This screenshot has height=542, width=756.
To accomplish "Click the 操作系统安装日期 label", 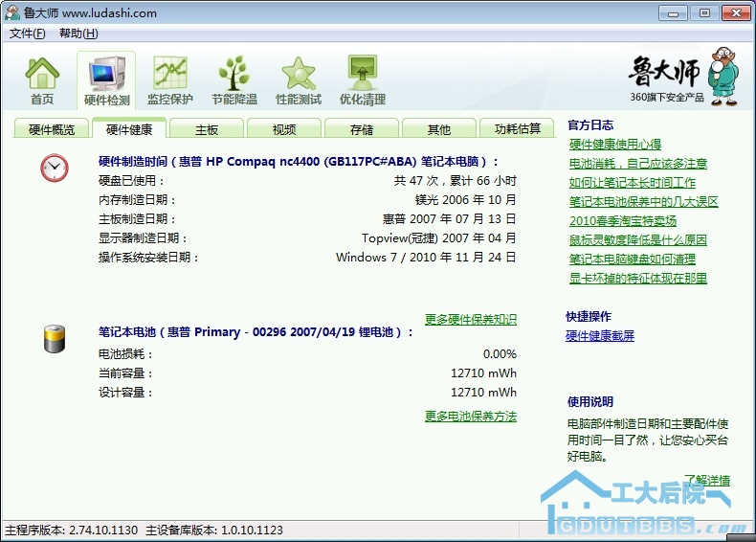I will (148, 257).
